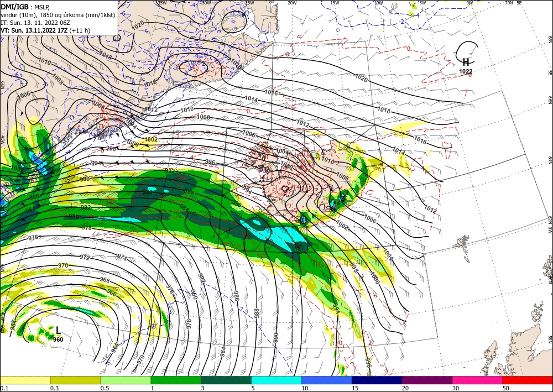Click the olive 0.3–0.5 legend swatch
The width and height of the screenshot is (553, 392).
pos(75,380)
